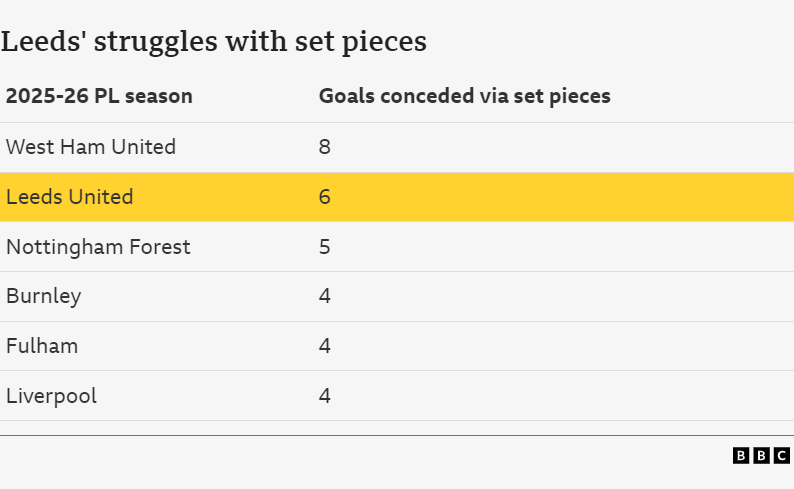This screenshot has height=489, width=794.
Task: Select the Leeds United team name
Action: 69,197
